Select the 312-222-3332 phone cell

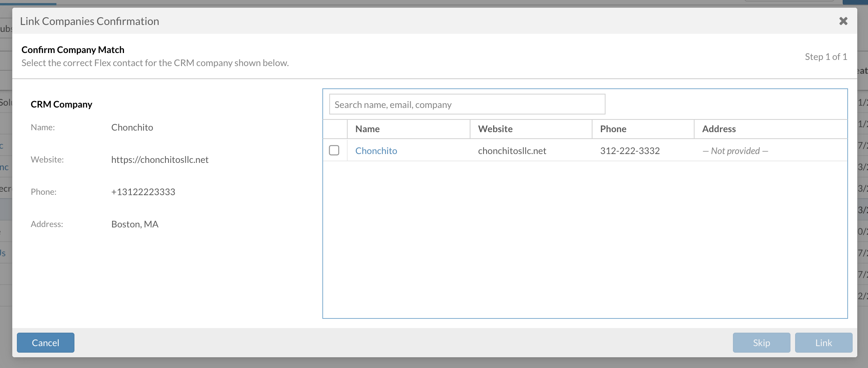(630, 151)
